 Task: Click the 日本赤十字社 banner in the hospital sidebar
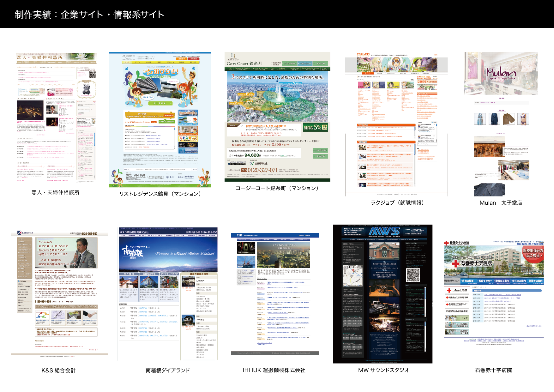(457, 291)
